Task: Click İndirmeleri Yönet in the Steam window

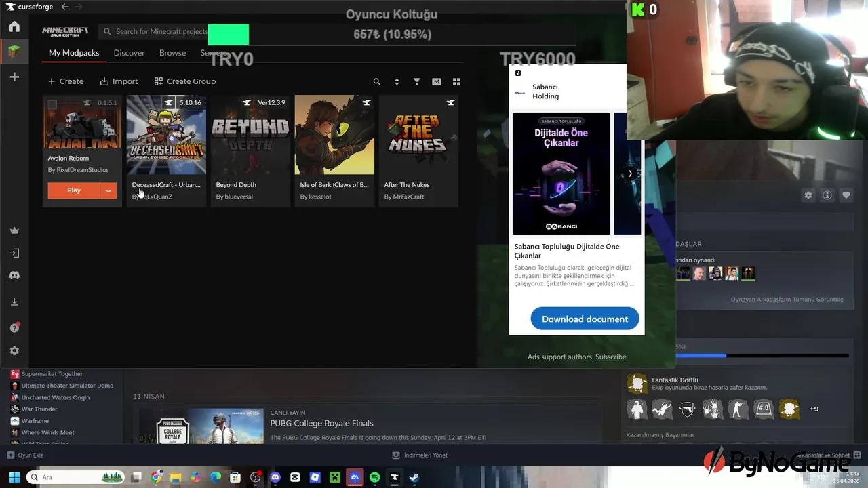Action: point(420,455)
